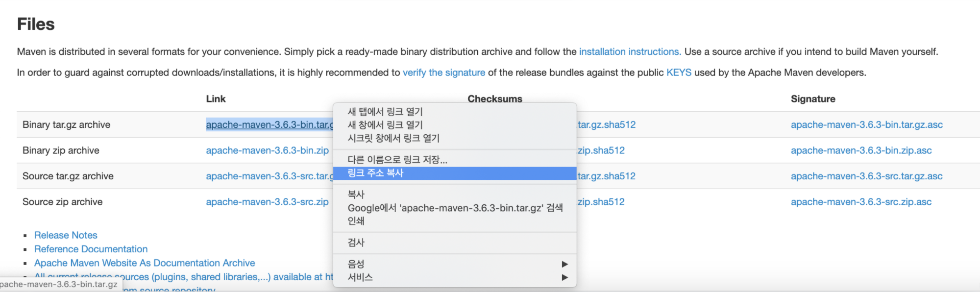Choose '검사' inspect entry
This screenshot has width=980, height=292.
tap(455, 243)
